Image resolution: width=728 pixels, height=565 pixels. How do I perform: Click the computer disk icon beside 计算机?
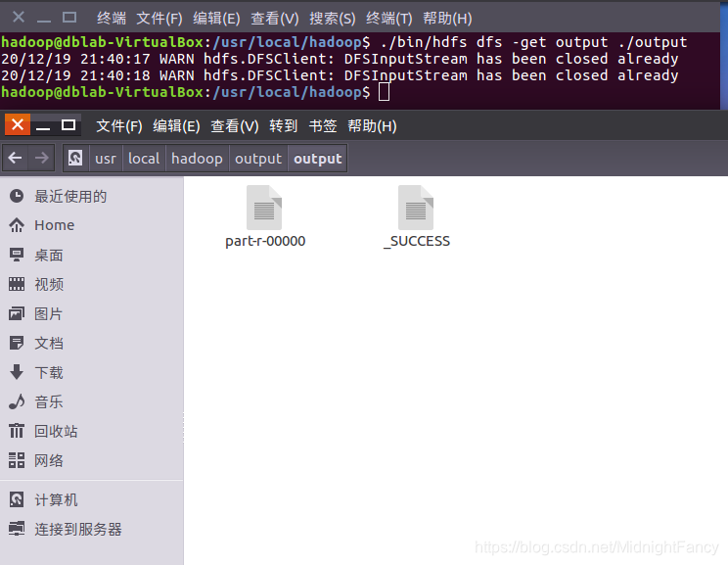17,499
